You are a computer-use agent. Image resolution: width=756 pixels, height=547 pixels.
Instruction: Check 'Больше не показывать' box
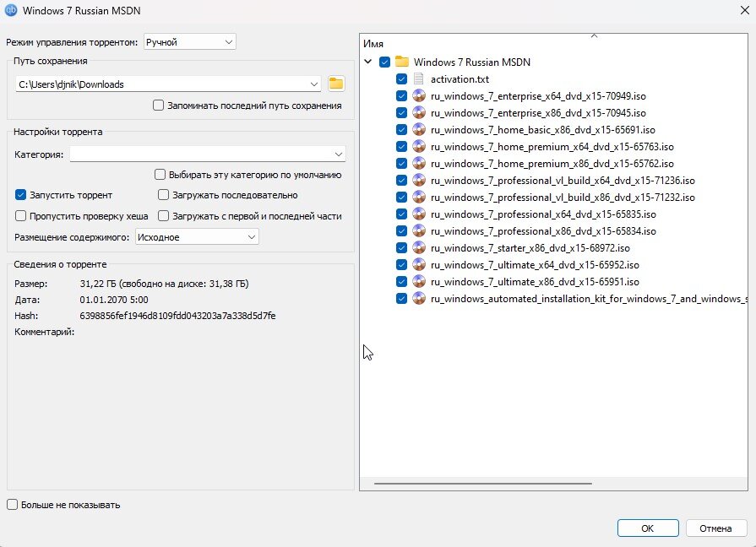(12, 504)
